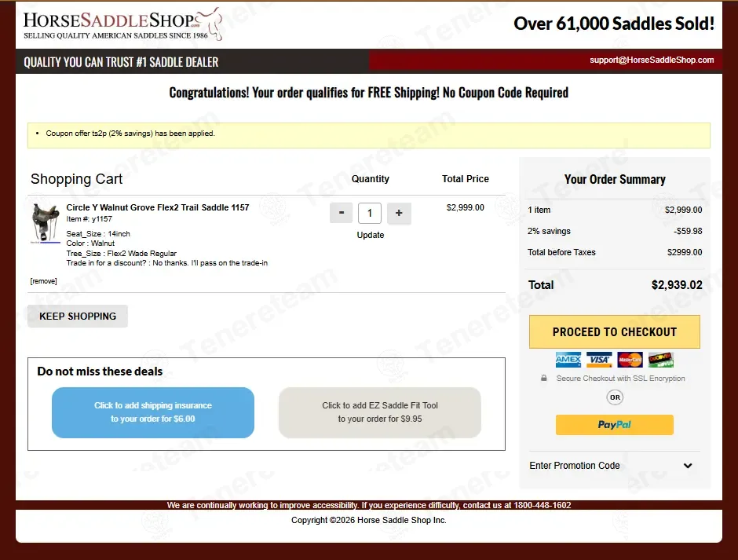The height and width of the screenshot is (560, 738).
Task: Add EZ Saddle Fit Tool for $9.95
Action: (x=380, y=412)
